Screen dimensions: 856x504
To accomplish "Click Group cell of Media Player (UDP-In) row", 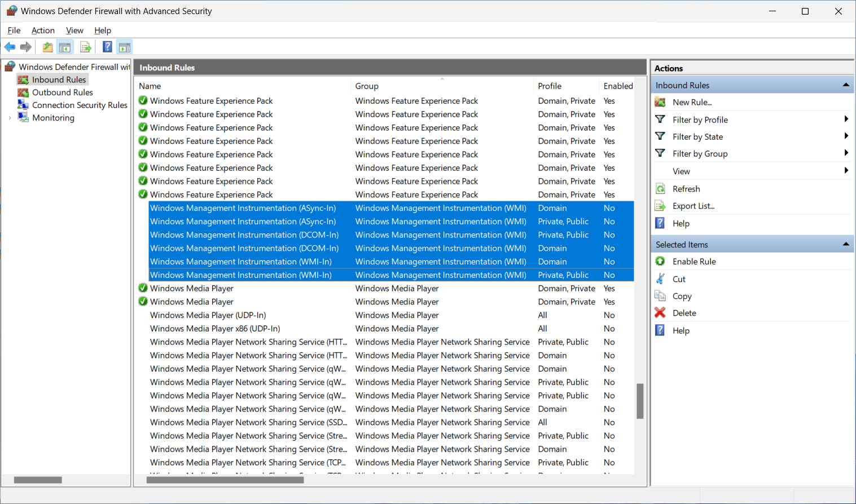I will 397,315.
